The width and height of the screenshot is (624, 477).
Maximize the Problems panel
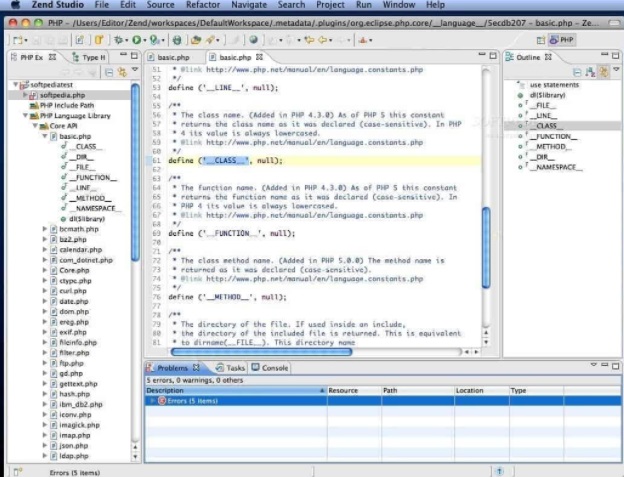615,365
